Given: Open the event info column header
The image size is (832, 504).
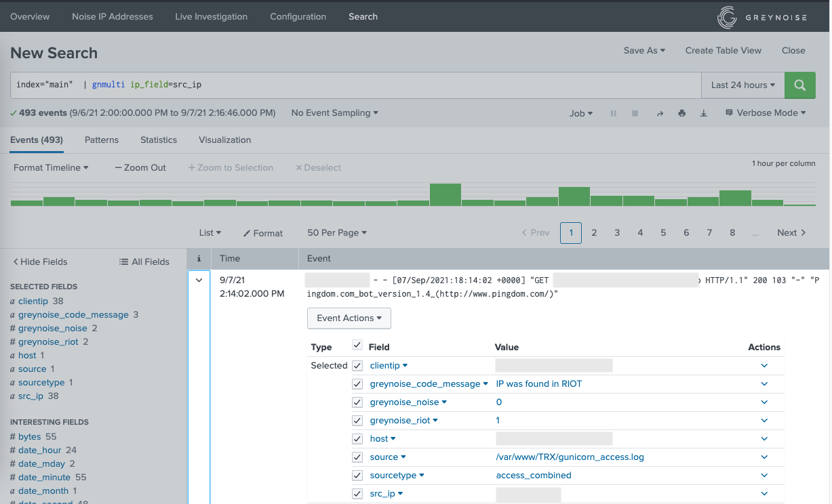Looking at the screenshot, I should 199,258.
